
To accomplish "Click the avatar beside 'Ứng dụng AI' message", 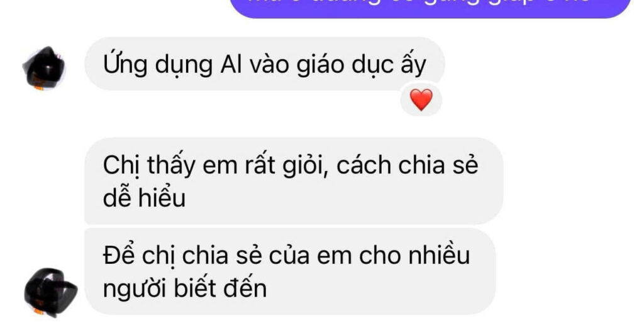I will point(44,68).
